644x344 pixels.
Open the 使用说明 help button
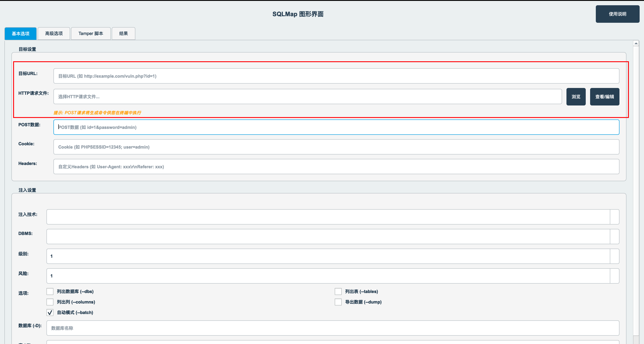click(617, 14)
